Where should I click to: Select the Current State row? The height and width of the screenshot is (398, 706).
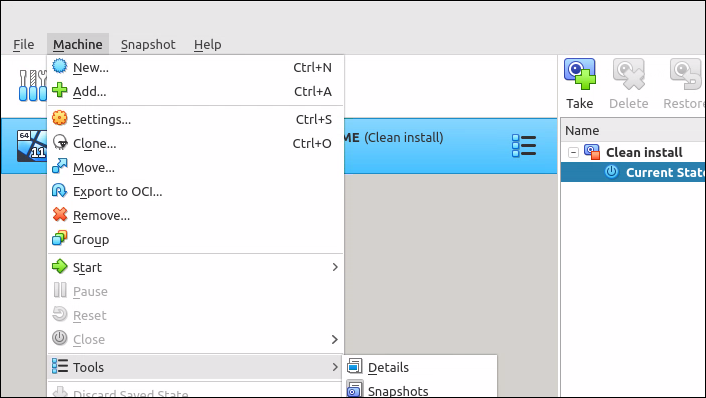633,172
